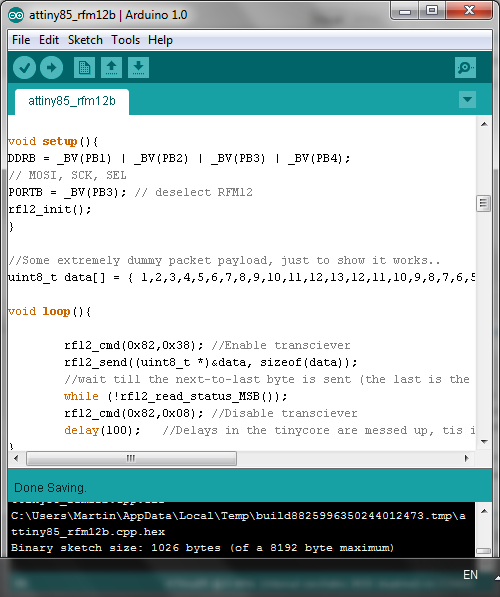500x597 pixels.
Task: Click the horizontal scrollbar thumb
Action: pyautogui.click(x=131, y=458)
